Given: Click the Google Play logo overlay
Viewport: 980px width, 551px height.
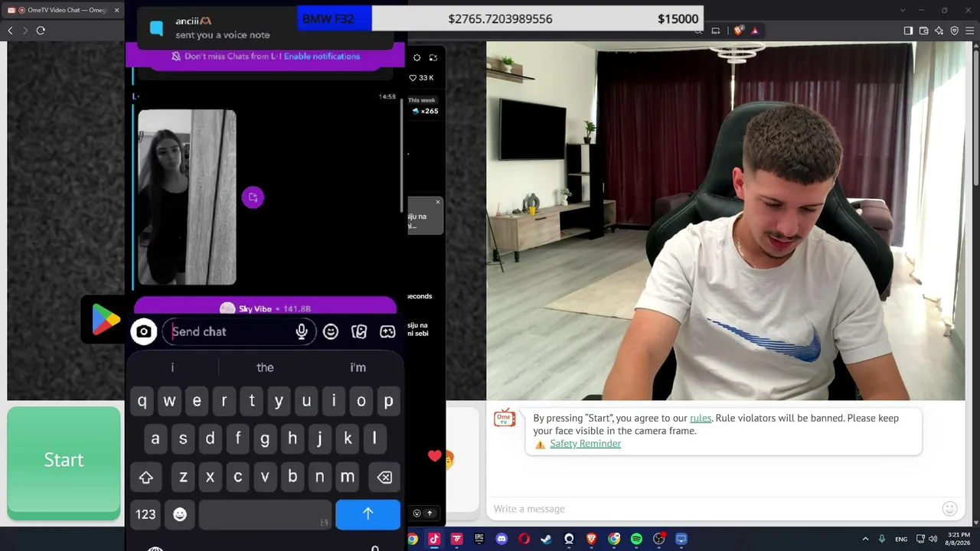Looking at the screenshot, I should [106, 319].
